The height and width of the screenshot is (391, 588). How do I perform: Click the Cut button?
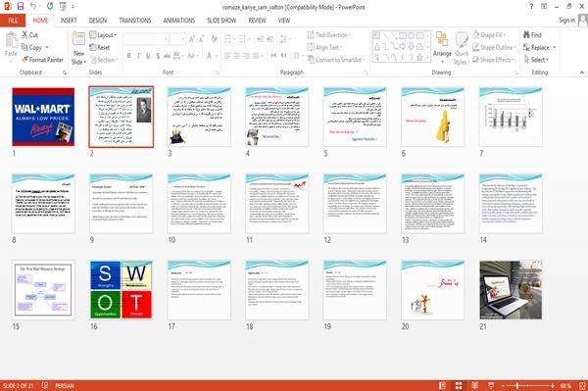coord(29,35)
